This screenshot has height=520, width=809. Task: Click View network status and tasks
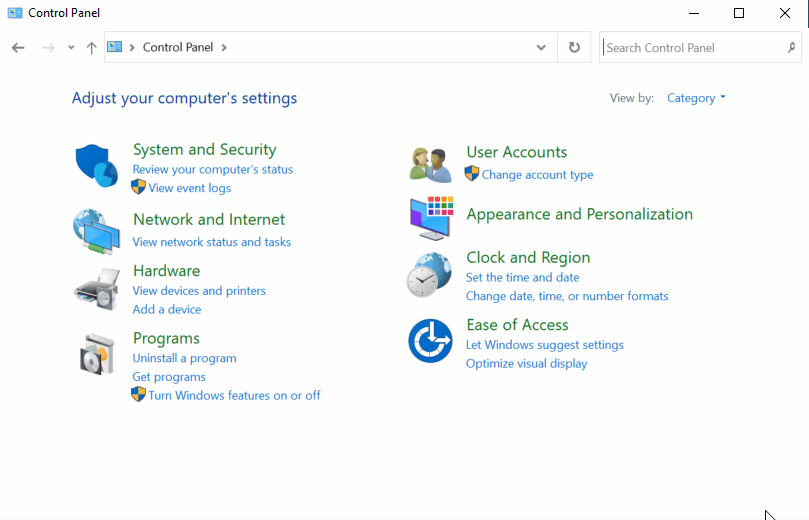[212, 242]
